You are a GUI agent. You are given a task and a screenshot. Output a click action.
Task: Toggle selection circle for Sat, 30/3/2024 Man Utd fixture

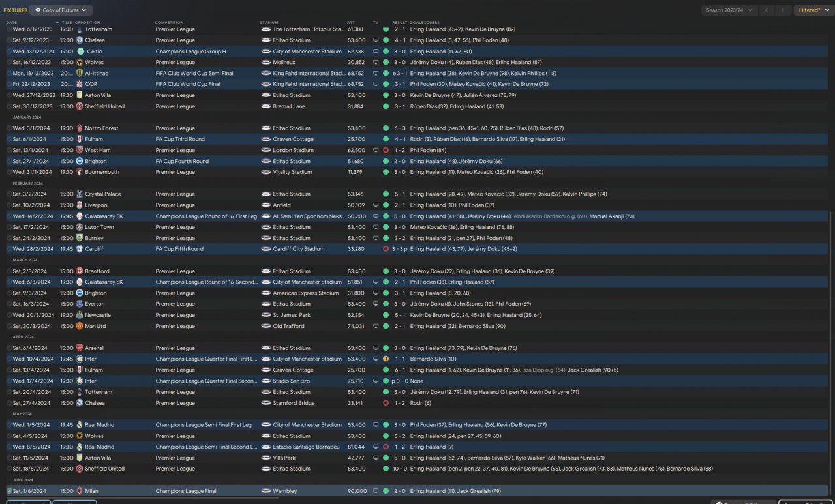pyautogui.click(x=9, y=326)
